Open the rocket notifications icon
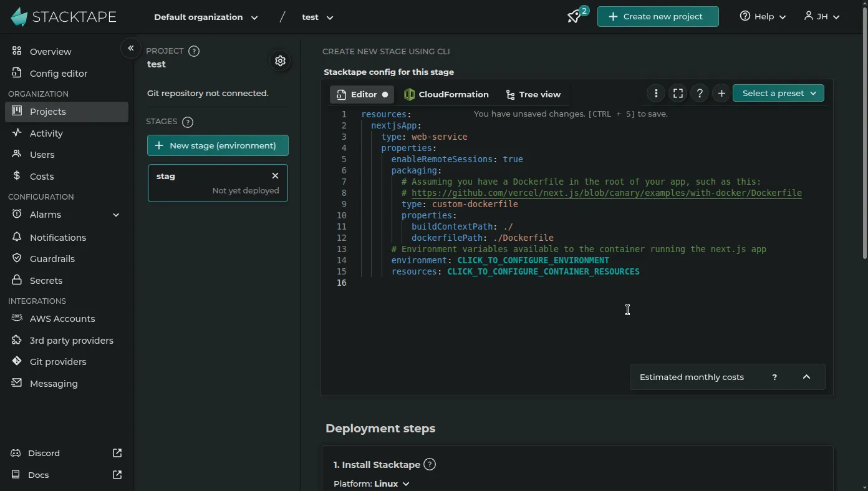Viewport: 868px width, 491px height. coord(575,16)
